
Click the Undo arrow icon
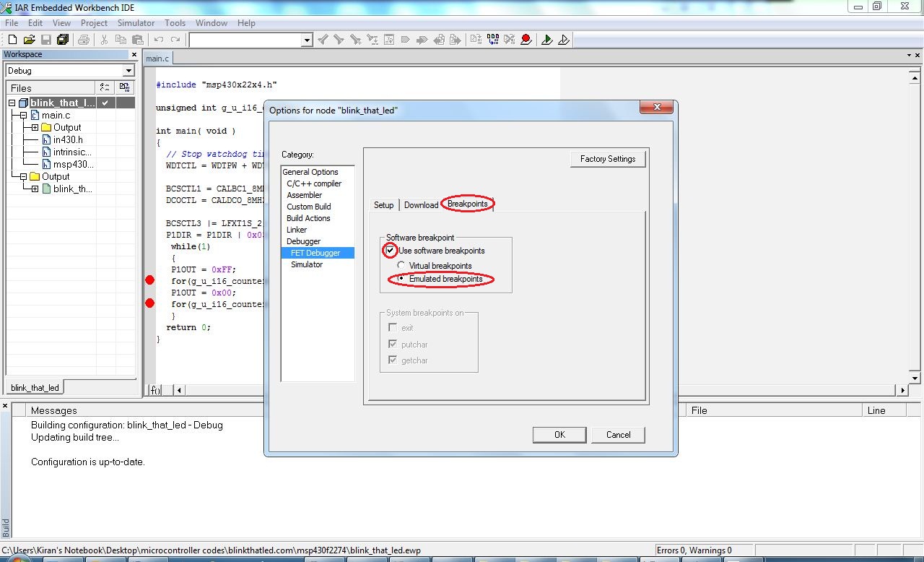click(158, 40)
